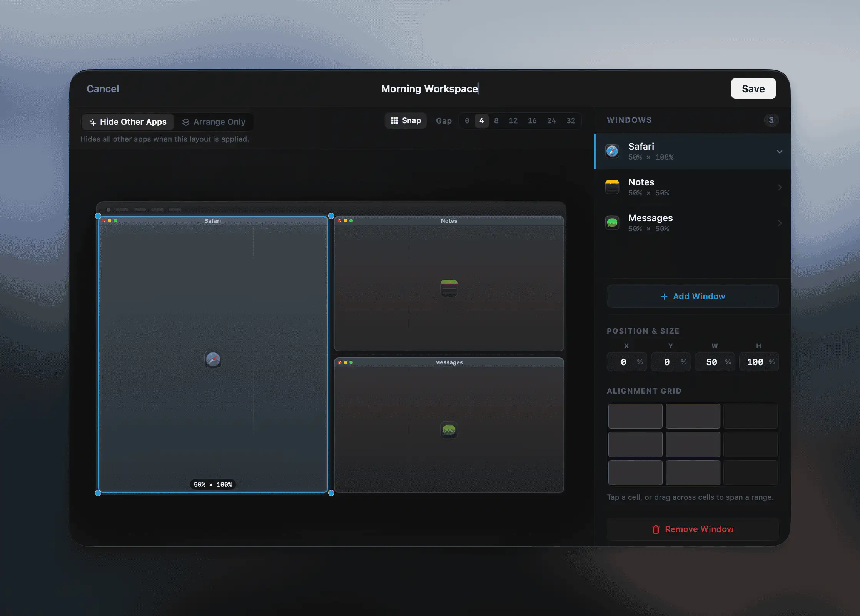This screenshot has height=616, width=860.
Task: Click the Morning Workspace title field
Action: pyautogui.click(x=430, y=89)
